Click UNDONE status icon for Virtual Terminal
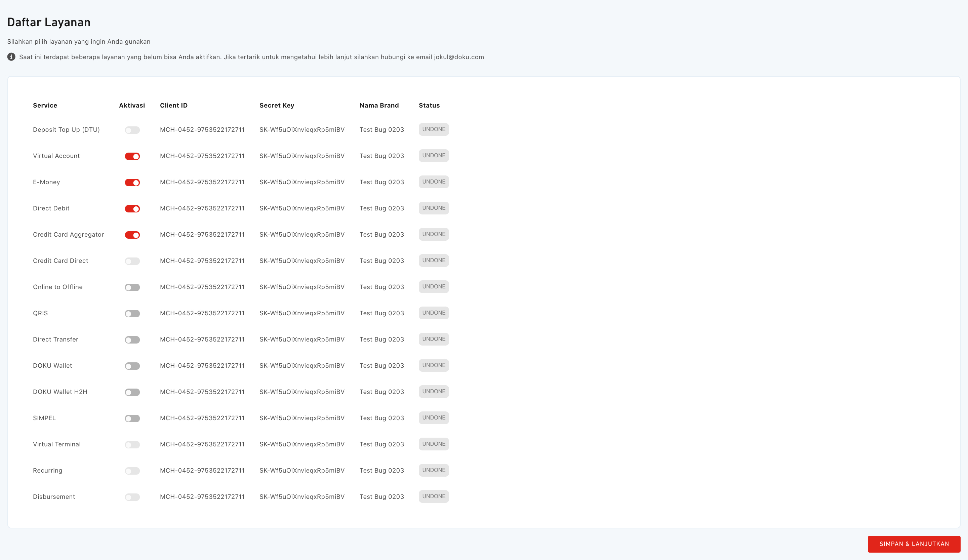This screenshot has width=968, height=560. coord(434,444)
